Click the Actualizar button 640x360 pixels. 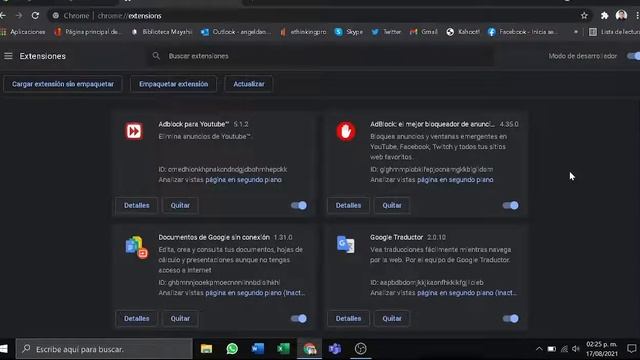(249, 84)
